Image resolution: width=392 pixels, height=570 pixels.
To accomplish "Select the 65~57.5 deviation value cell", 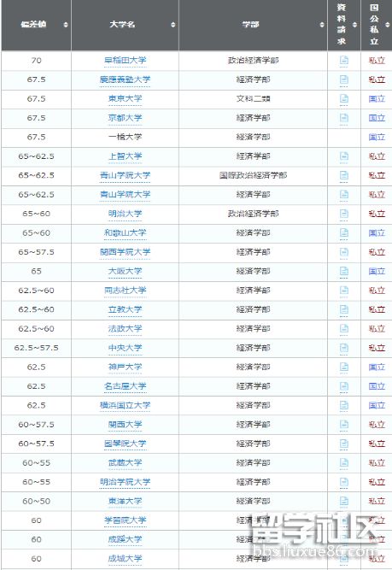I will (37, 252).
